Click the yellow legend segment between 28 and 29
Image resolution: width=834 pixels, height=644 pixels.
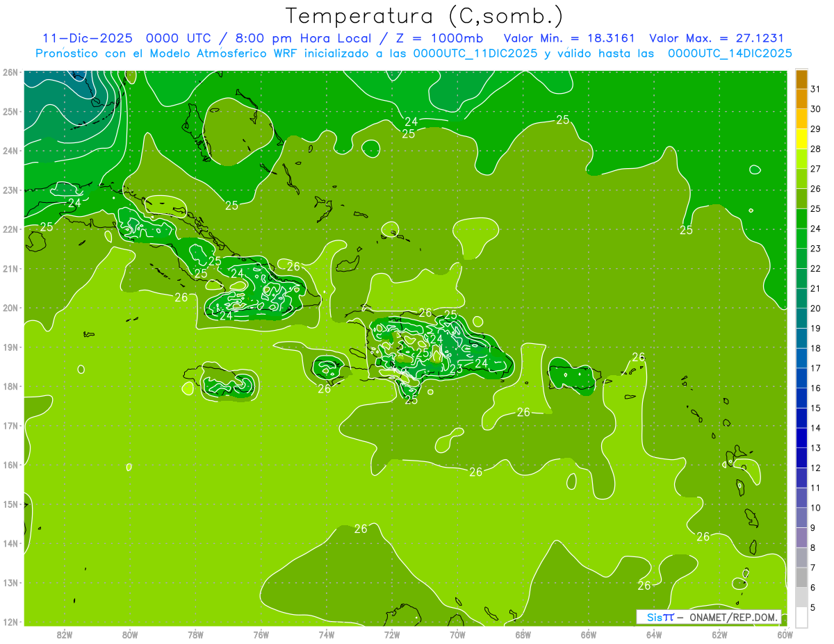coord(801,139)
